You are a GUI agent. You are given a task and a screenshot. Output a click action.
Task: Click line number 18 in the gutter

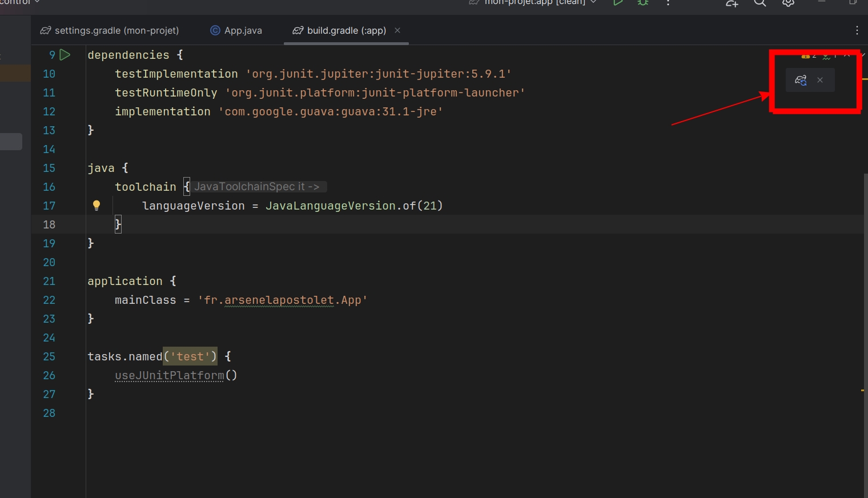click(x=49, y=224)
